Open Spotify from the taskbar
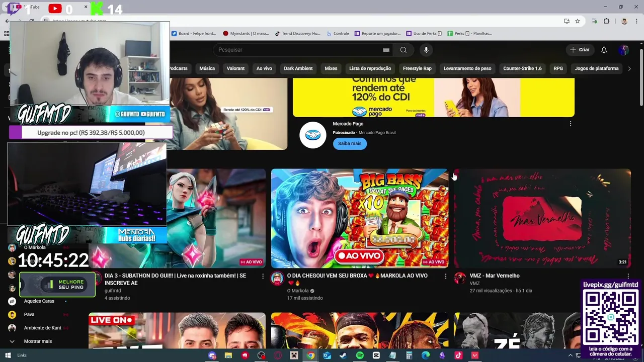 tap(360, 355)
